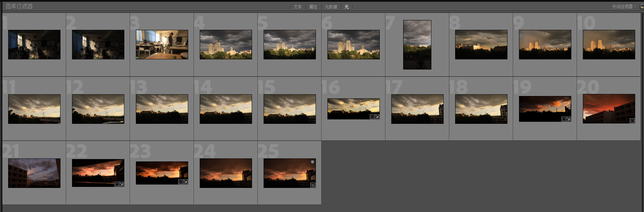The height and width of the screenshot is (212, 644).
Task: Click the develop adjustments badge on photo 16
Action: click(x=377, y=117)
